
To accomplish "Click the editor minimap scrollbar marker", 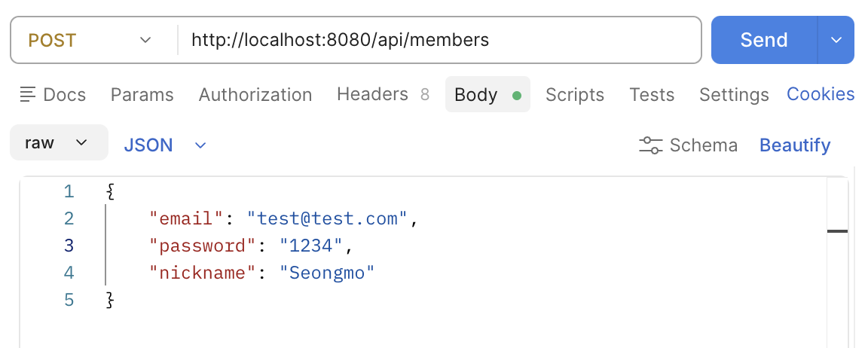I will [837, 231].
